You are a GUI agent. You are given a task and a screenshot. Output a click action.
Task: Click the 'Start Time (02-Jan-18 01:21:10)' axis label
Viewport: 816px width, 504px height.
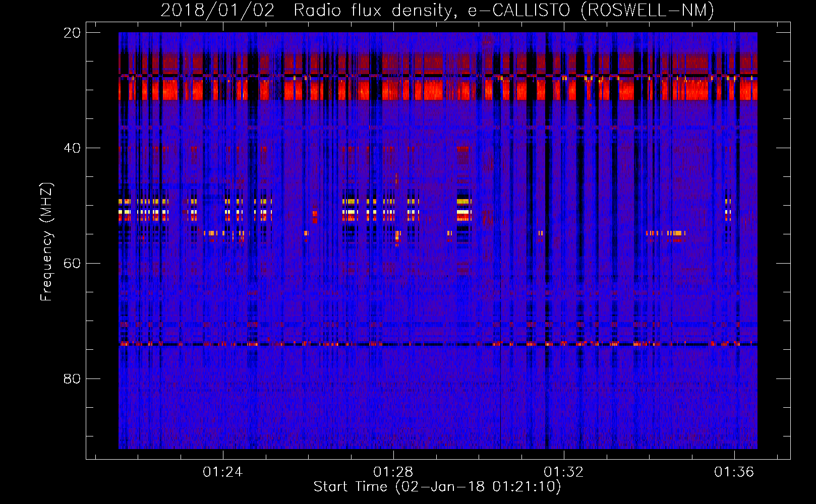[x=437, y=487]
